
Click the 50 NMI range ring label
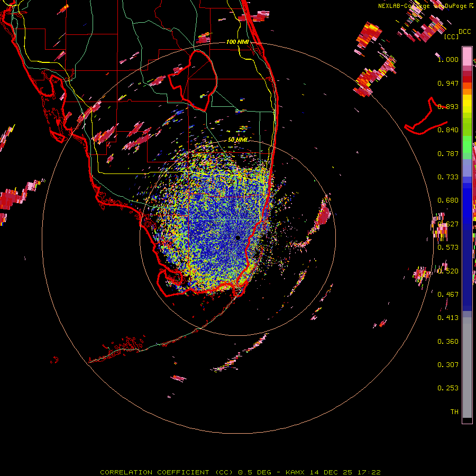(x=238, y=140)
